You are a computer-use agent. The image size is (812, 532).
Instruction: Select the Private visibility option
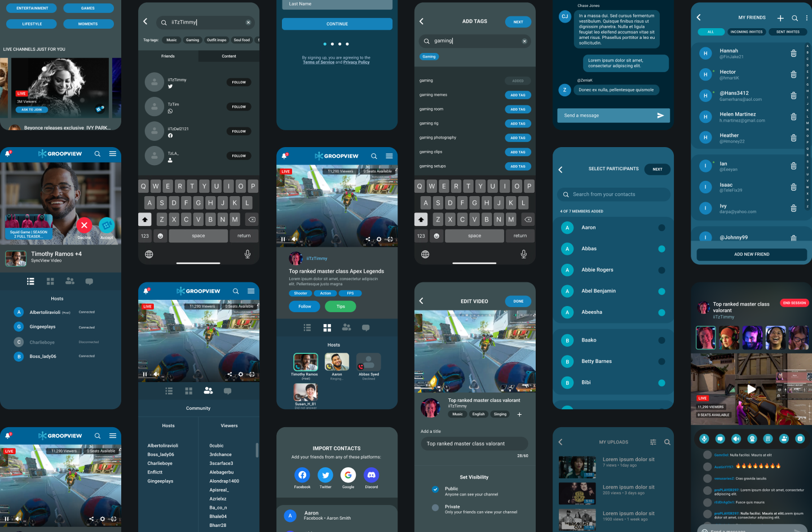tap(435, 507)
